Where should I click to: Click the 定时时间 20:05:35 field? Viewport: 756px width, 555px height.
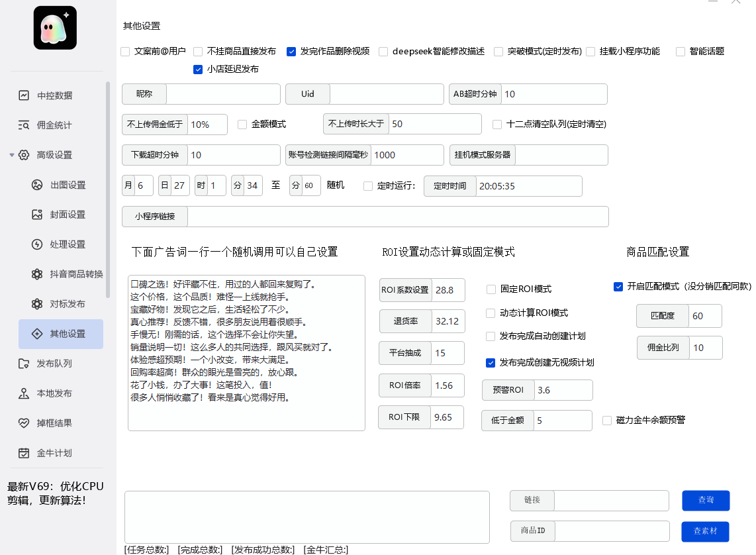(x=529, y=186)
